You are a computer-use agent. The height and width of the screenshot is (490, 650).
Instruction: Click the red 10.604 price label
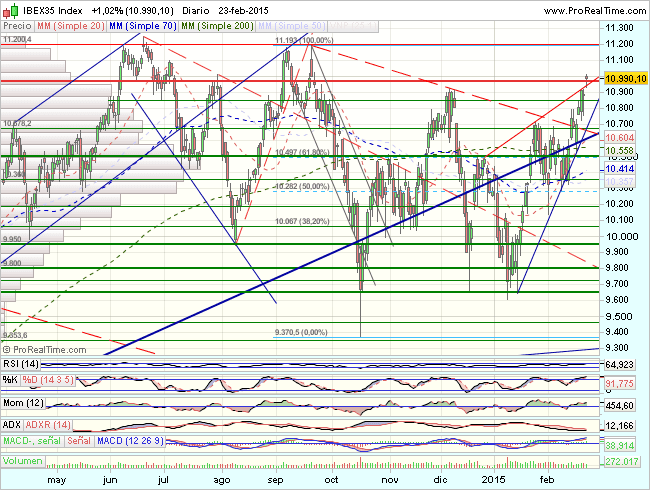[620, 138]
